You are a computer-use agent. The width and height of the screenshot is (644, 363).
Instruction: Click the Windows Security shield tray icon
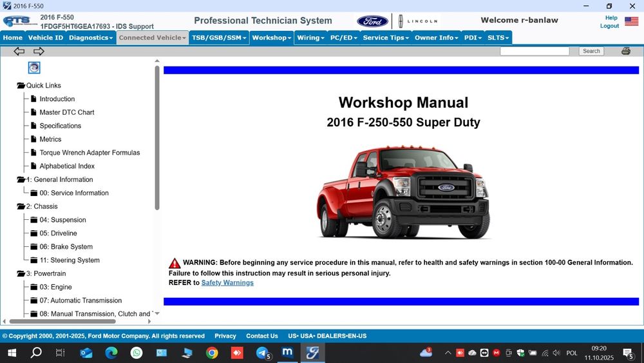click(x=521, y=353)
